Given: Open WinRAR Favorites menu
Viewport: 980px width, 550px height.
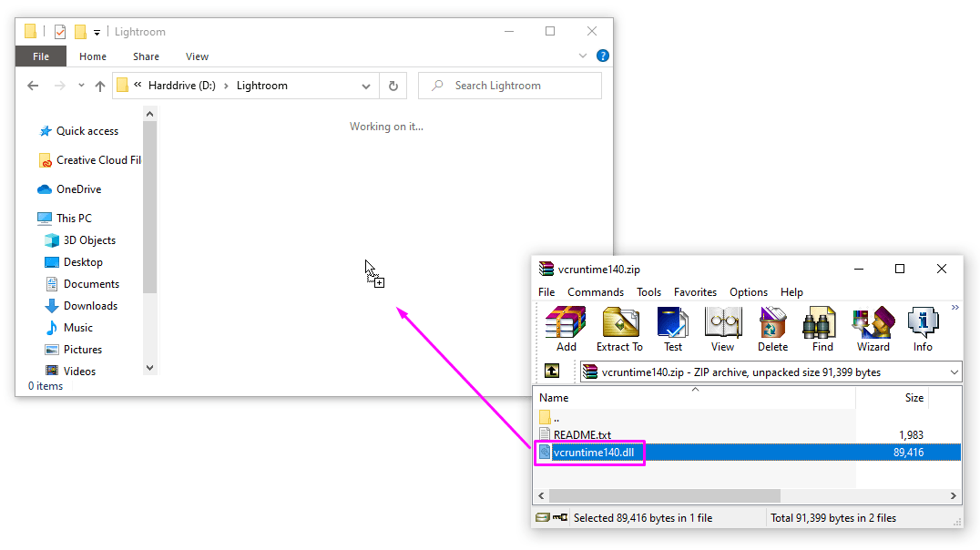Looking at the screenshot, I should [695, 292].
